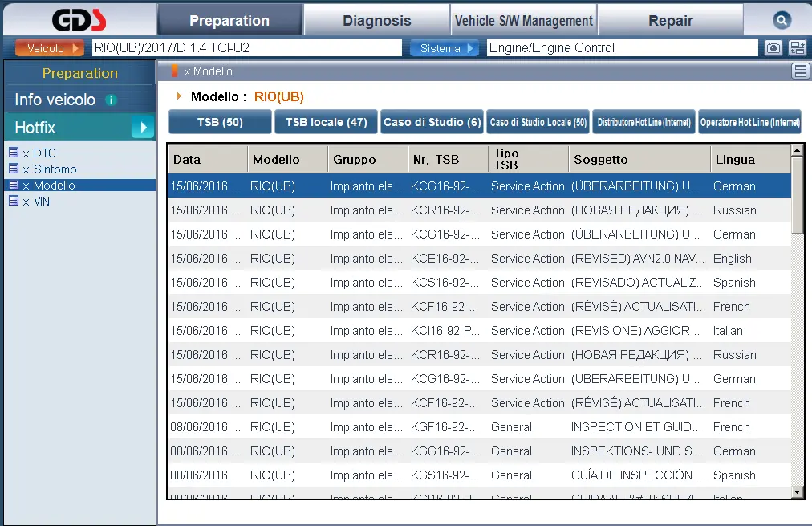
Task: Open the Vehicle S/W Management tab
Action: (x=524, y=21)
